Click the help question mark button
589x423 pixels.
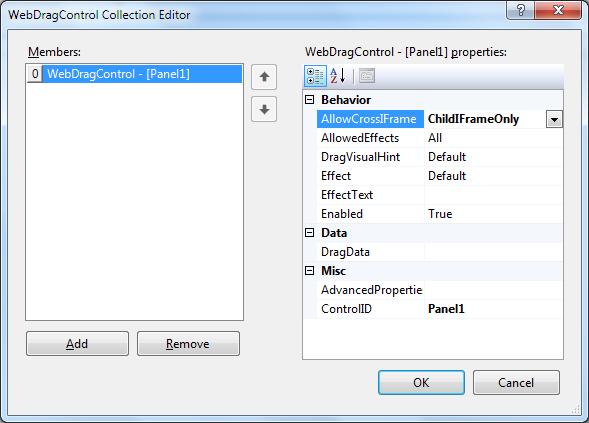point(520,10)
